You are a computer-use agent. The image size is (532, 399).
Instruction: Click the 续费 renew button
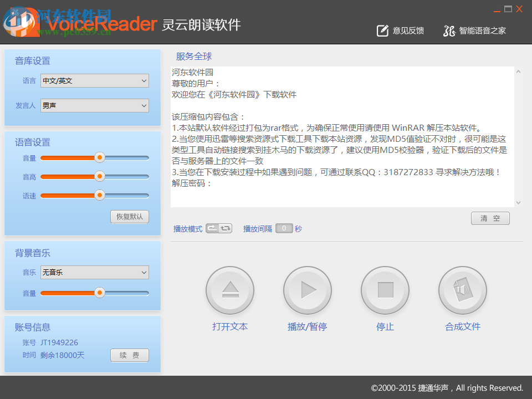pos(129,355)
